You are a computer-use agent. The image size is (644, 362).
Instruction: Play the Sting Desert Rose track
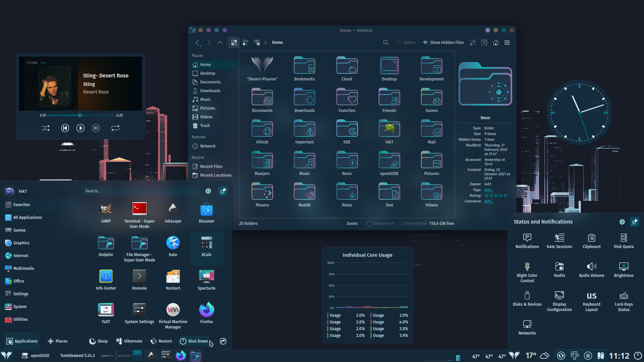click(80, 128)
